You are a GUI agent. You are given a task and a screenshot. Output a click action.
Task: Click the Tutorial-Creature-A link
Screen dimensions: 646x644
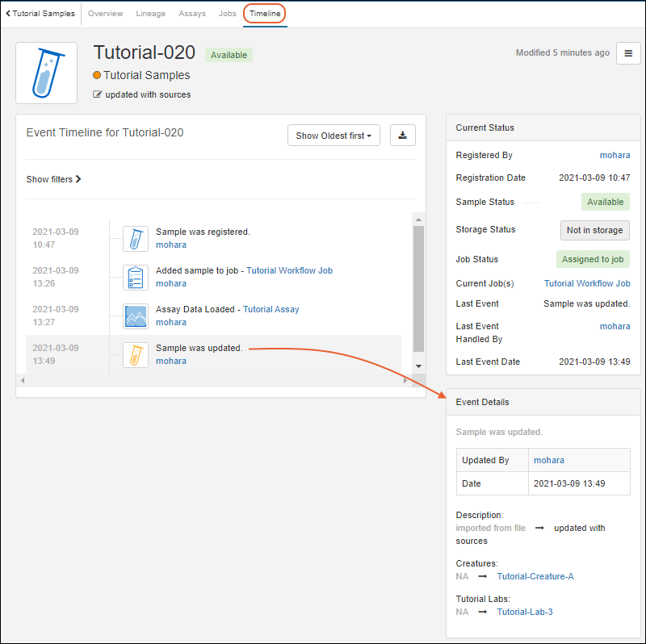535,576
